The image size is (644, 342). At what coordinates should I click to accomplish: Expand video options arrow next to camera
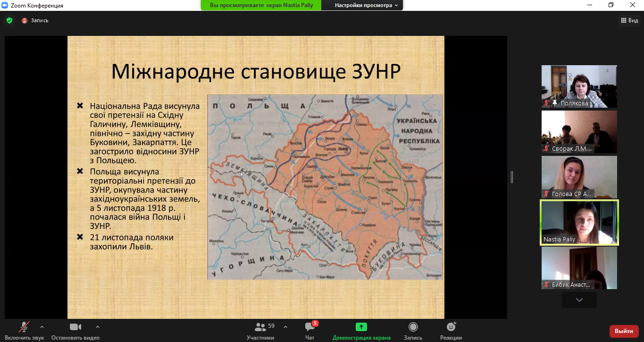click(98, 326)
